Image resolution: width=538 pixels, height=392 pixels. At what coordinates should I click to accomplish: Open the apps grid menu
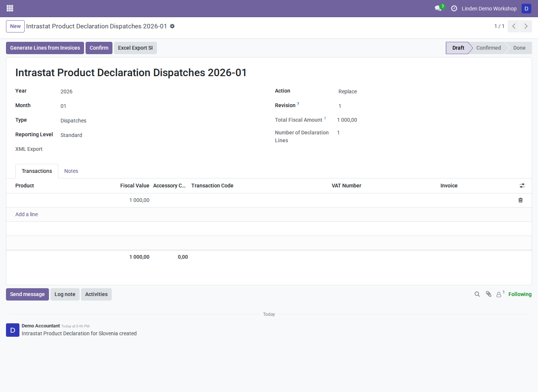click(x=10, y=8)
